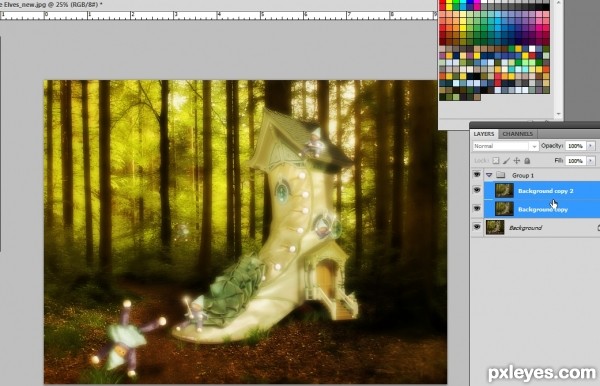The width and height of the screenshot is (600, 386).
Task: Switch to the Channels tab
Action: point(517,134)
